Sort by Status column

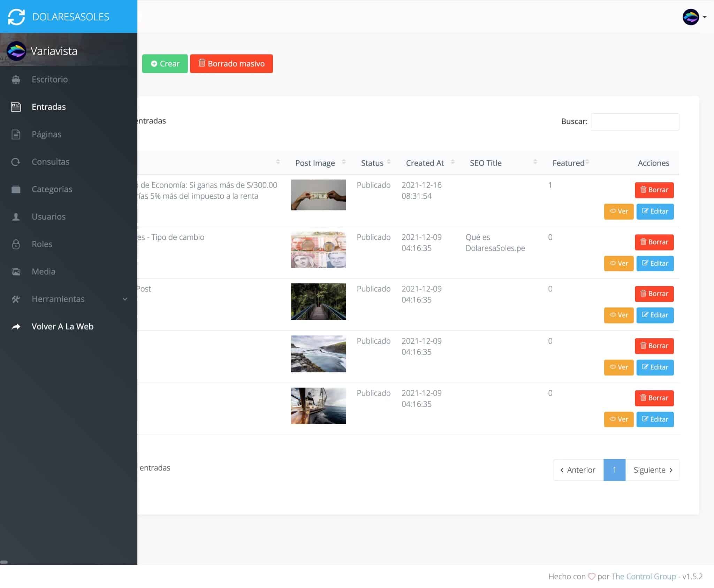tap(389, 162)
